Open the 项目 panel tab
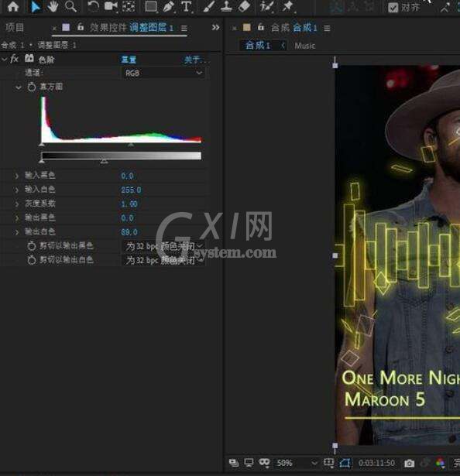The image size is (460, 476). (15, 28)
